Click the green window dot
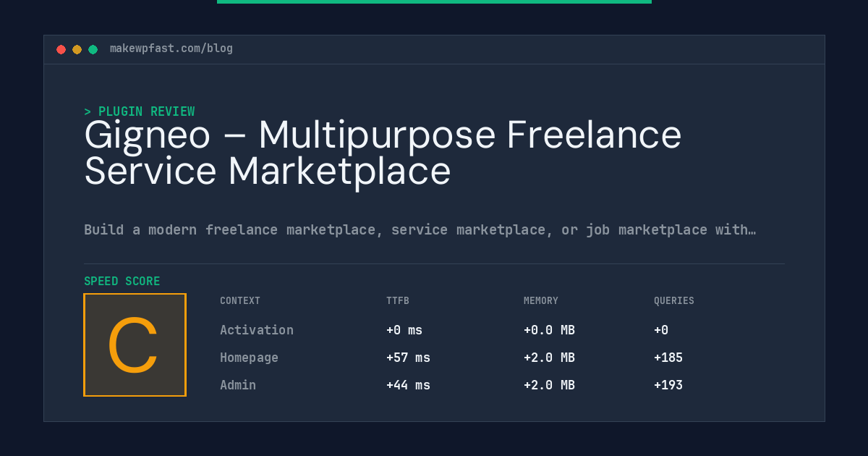This screenshot has width=868, height=456. pos(93,49)
